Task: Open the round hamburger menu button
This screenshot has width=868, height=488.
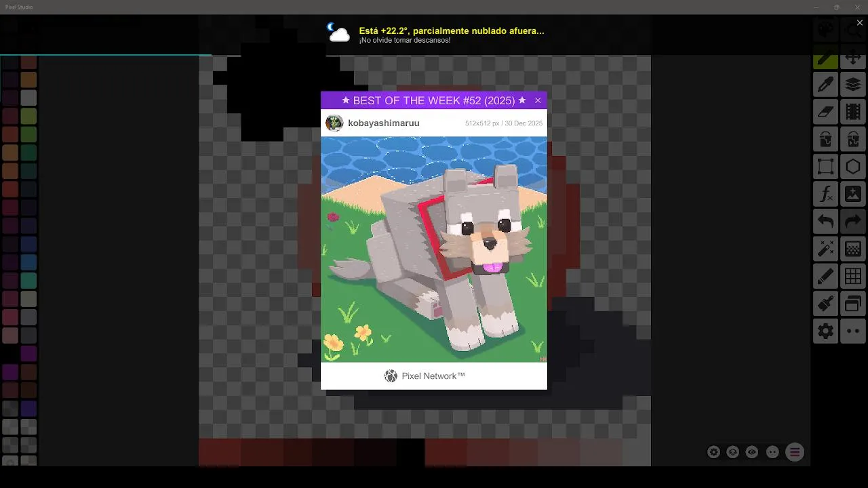Action: click(x=795, y=452)
